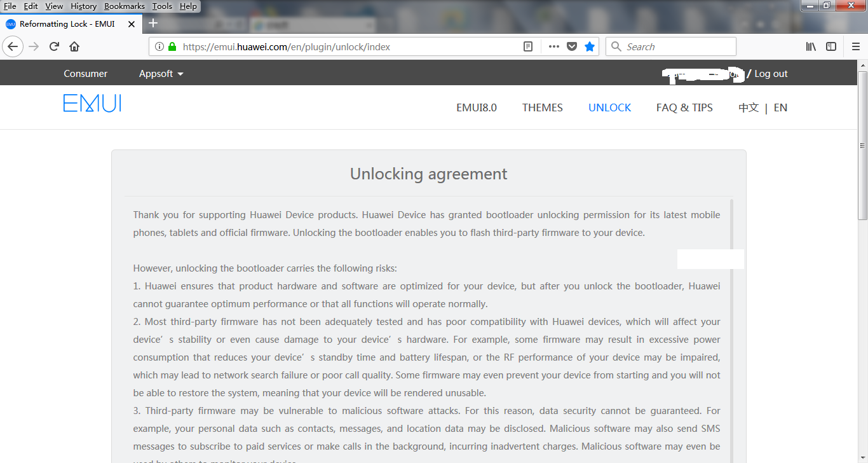The width and height of the screenshot is (868, 463).
Task: Minimize the Firefox window
Action: click(810, 5)
